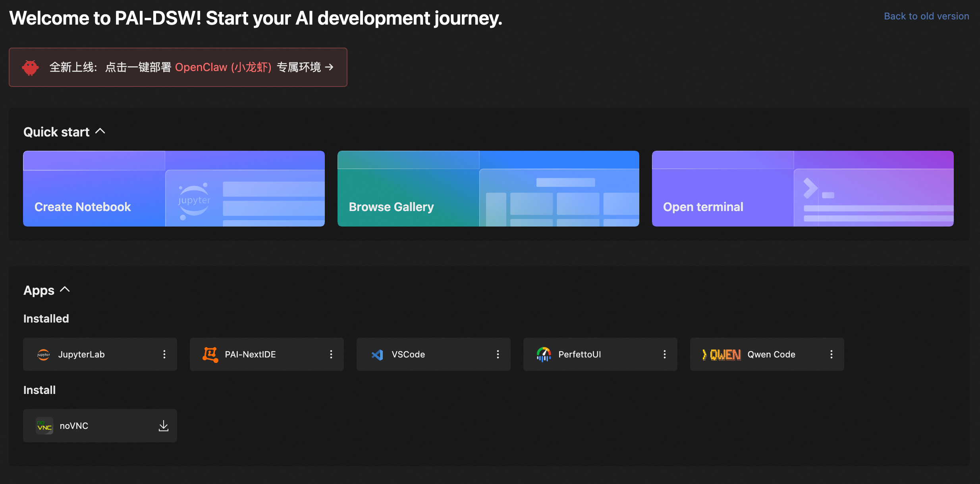
Task: Click the JupyterLab app icon
Action: coord(44,354)
